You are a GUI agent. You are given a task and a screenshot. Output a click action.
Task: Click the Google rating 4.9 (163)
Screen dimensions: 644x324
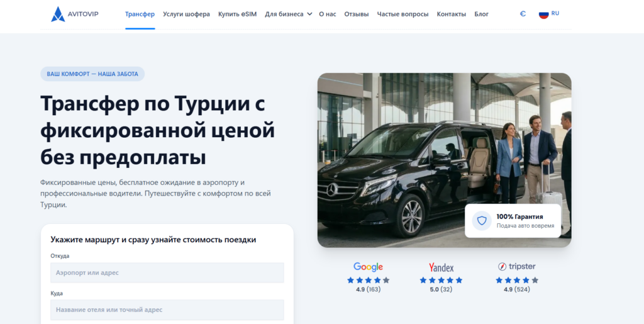point(368,289)
